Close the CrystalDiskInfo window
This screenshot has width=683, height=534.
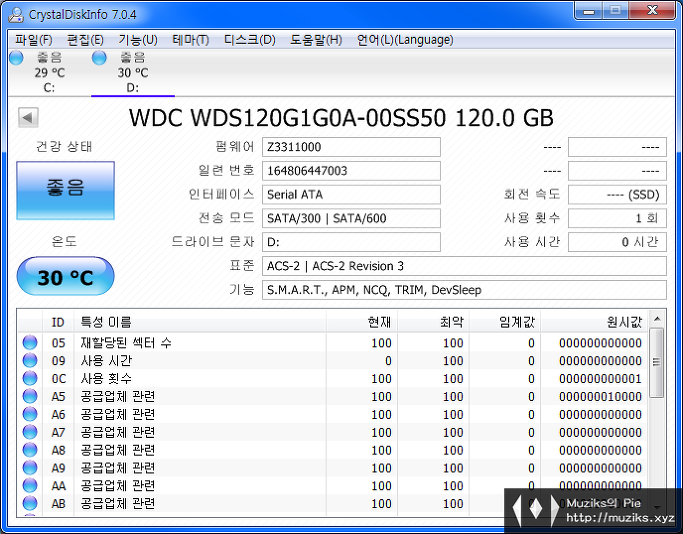coord(652,10)
